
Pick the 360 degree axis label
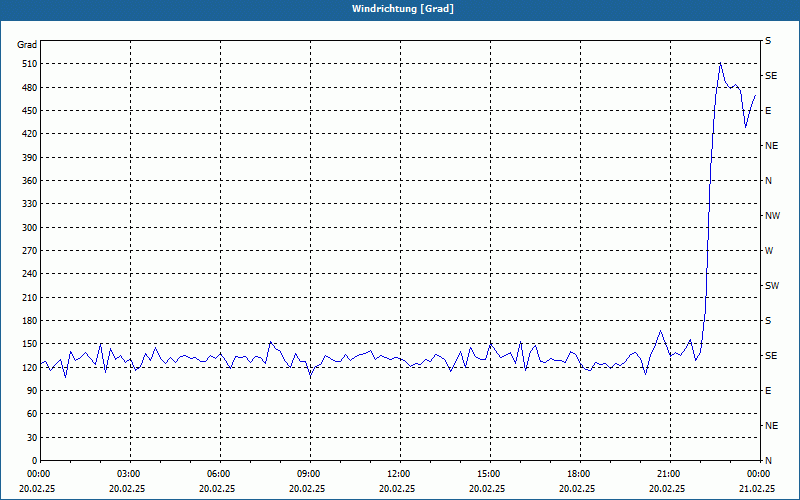(x=31, y=181)
